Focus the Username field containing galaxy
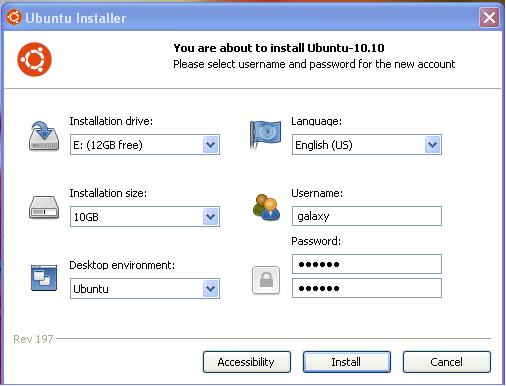506x386 pixels. 367,216
